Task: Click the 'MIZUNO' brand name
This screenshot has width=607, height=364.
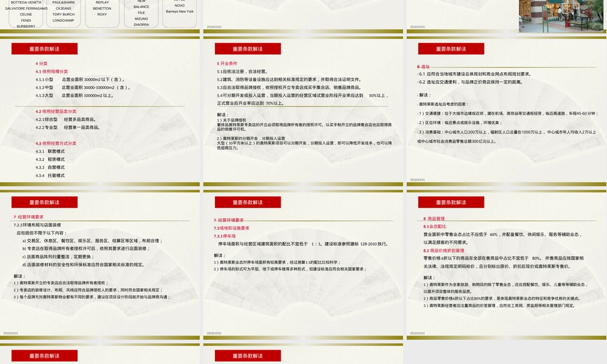Action: click(141, 19)
